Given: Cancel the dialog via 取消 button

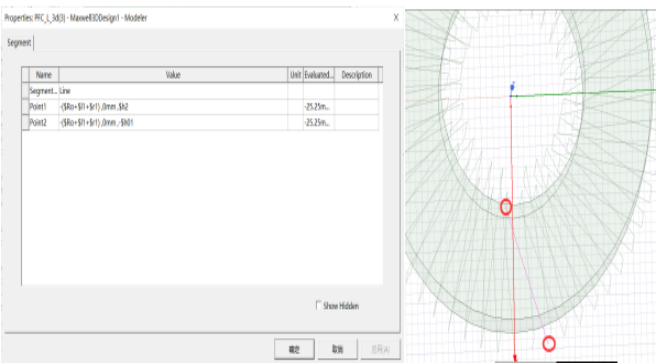Looking at the screenshot, I should pos(338,349).
